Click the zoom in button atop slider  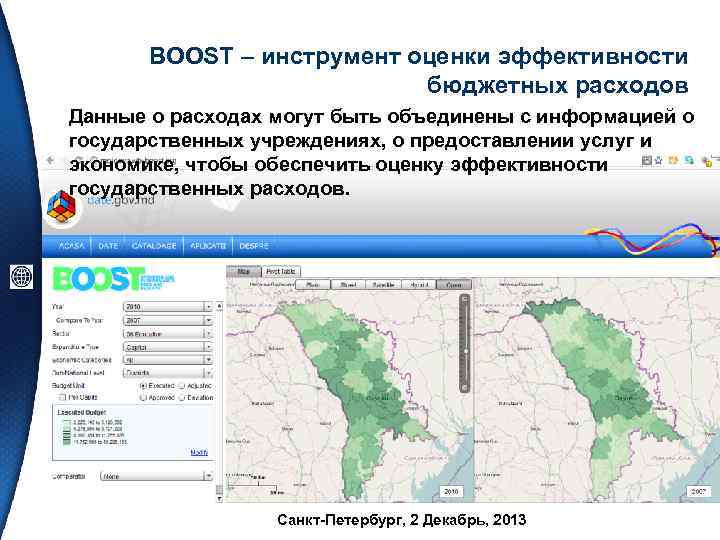465,299
